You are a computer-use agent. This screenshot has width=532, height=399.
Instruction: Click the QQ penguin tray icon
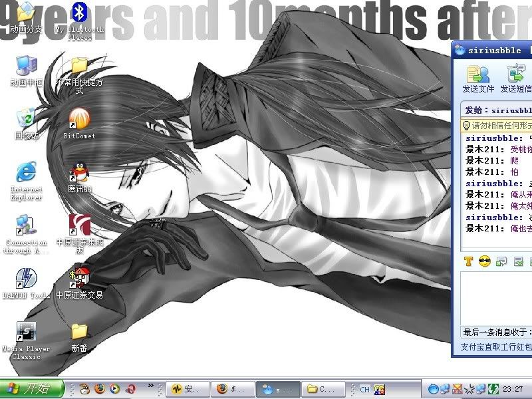[433, 389]
